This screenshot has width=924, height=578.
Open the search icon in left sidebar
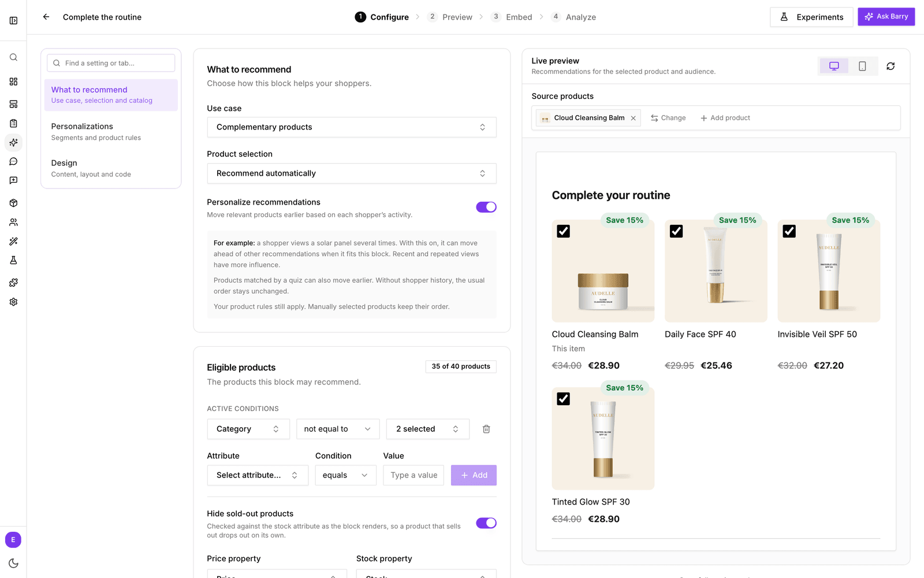click(13, 57)
